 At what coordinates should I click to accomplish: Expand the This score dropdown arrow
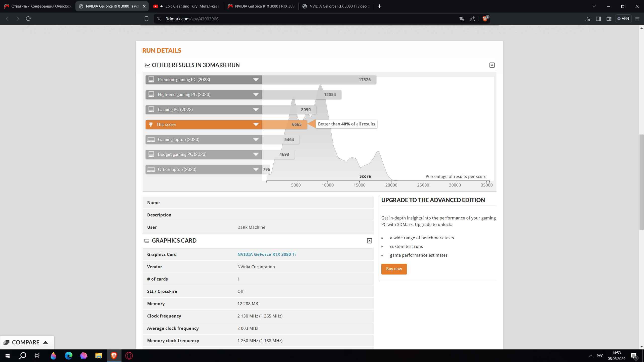pyautogui.click(x=256, y=124)
